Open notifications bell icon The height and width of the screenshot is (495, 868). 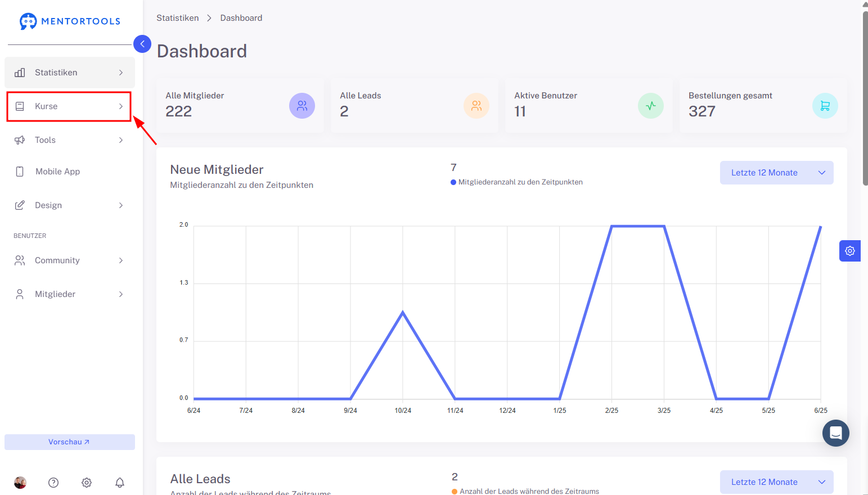coord(120,483)
